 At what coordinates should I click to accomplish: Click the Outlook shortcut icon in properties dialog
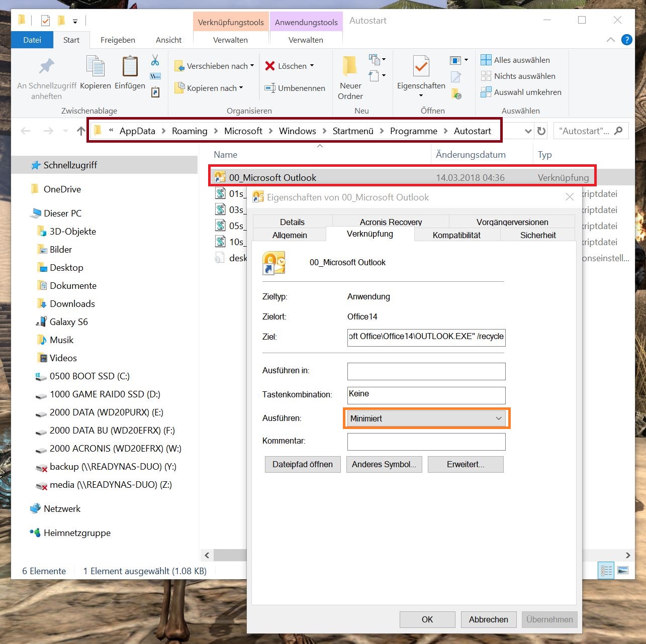tap(274, 263)
